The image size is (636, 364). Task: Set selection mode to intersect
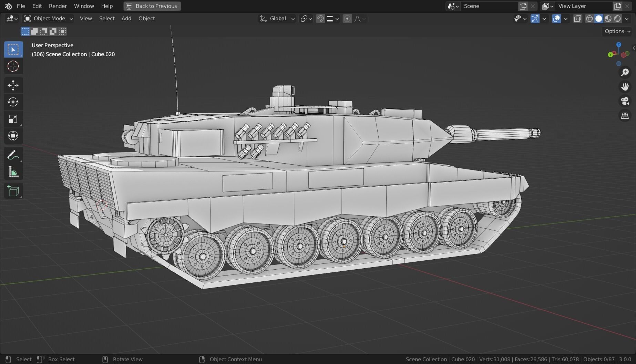click(62, 31)
